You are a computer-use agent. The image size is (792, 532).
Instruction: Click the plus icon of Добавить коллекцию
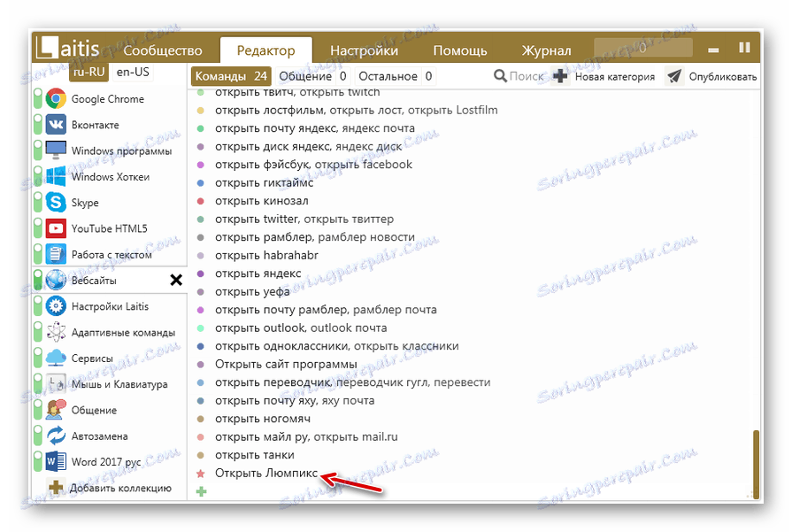56,488
